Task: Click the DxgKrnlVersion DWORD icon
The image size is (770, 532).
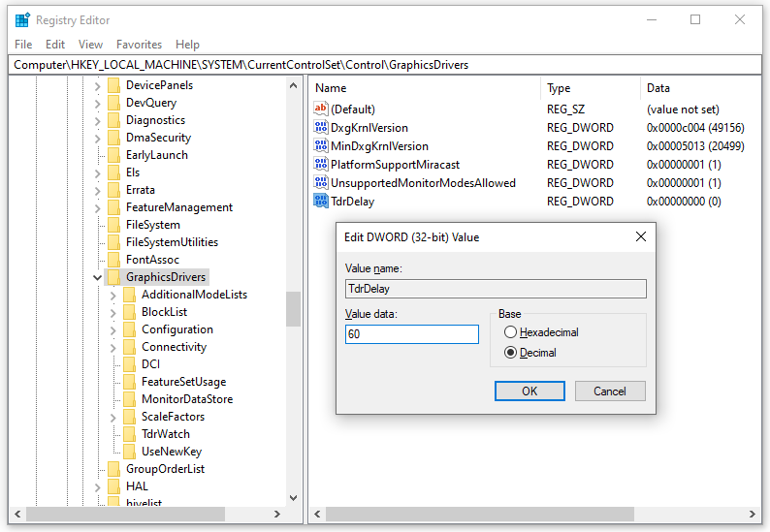Action: pos(321,127)
